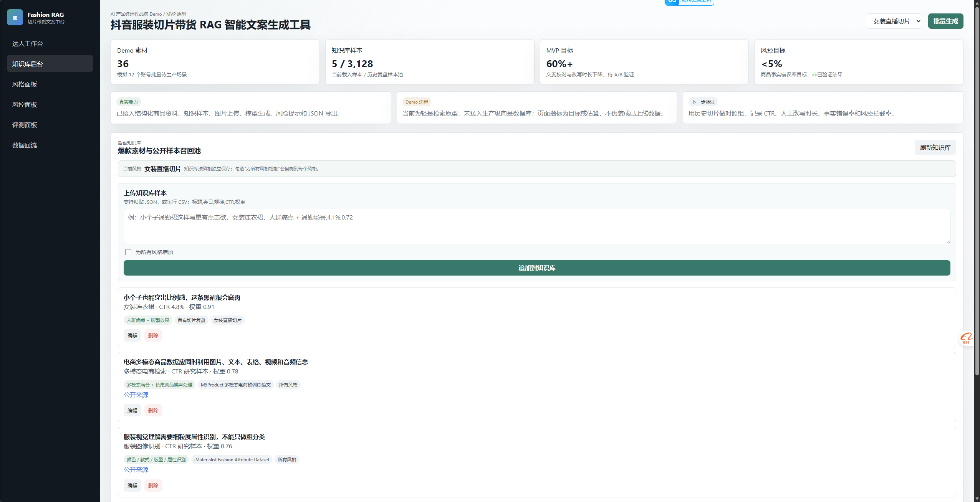Expand the 女装直播切片 style dropdown
The image size is (980, 502).
pyautogui.click(x=894, y=21)
